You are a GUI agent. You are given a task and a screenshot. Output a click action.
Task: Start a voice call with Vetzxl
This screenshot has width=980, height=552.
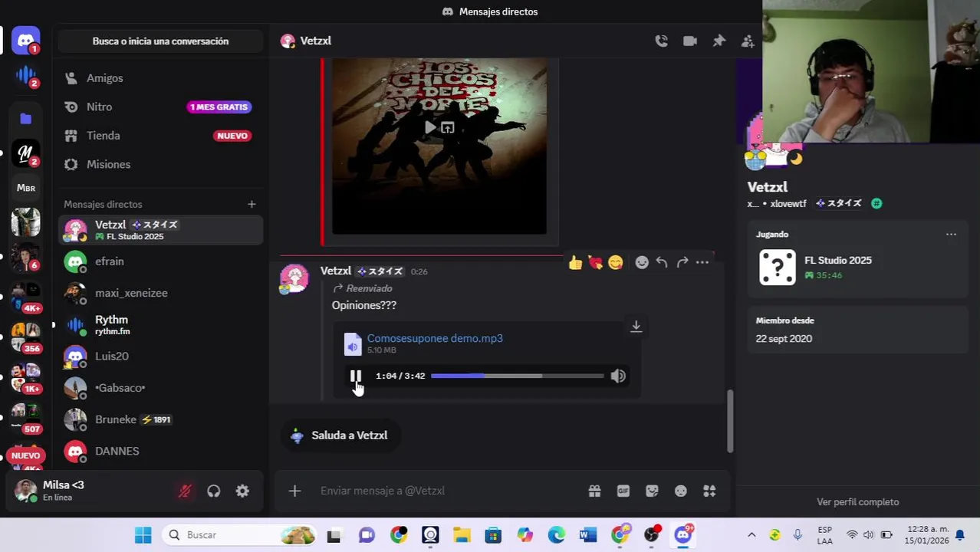[x=661, y=41]
